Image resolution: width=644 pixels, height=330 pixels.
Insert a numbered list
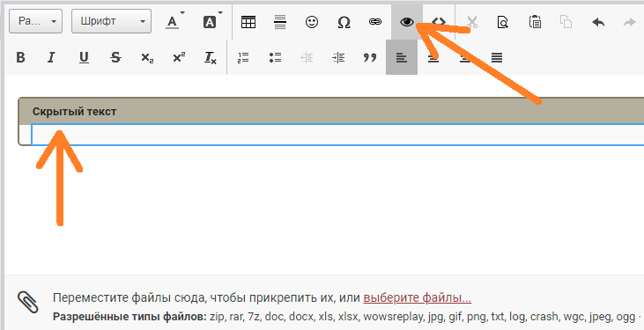(243, 57)
